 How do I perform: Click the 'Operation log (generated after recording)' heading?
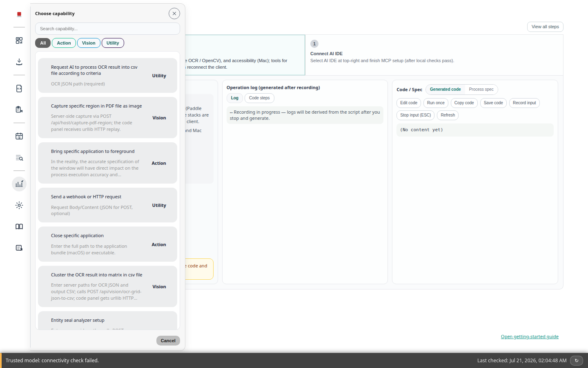point(273,88)
